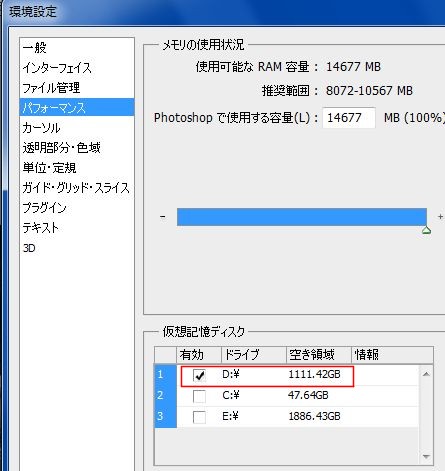Image resolution: width=445 pixels, height=471 pixels.
Task: Click scratch disk list scroll down arrow
Action: pos(426,456)
